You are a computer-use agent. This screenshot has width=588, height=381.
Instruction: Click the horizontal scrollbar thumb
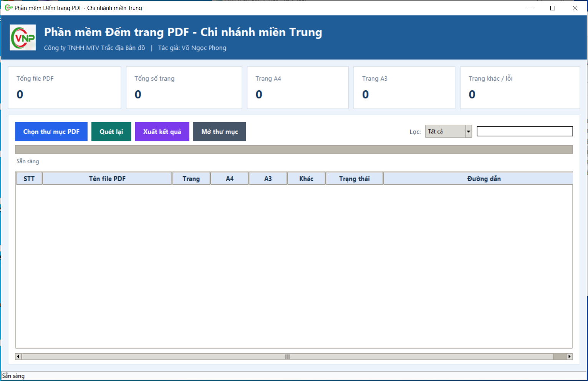287,357
